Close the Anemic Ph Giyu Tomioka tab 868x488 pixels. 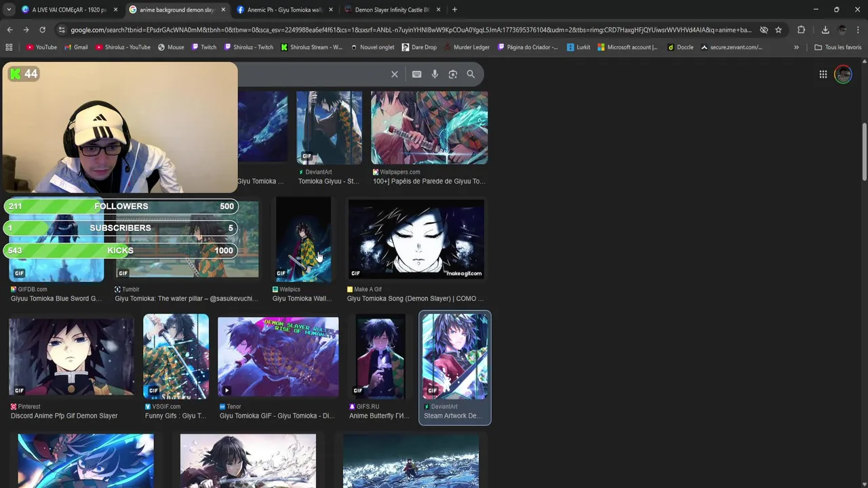331,9
